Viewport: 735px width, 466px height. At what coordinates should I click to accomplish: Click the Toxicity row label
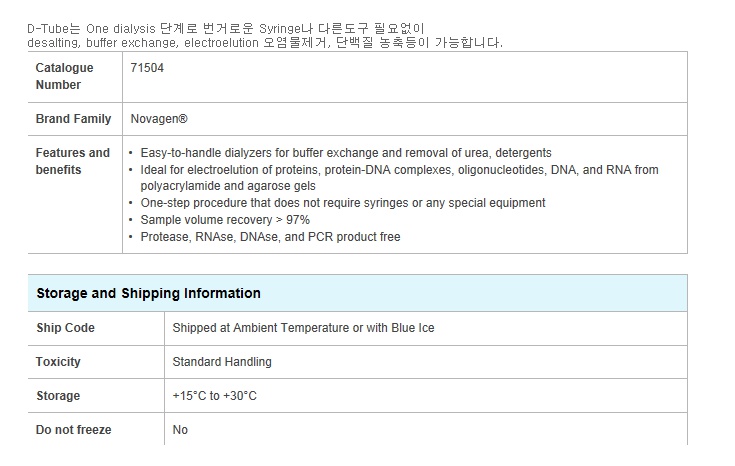pos(58,362)
